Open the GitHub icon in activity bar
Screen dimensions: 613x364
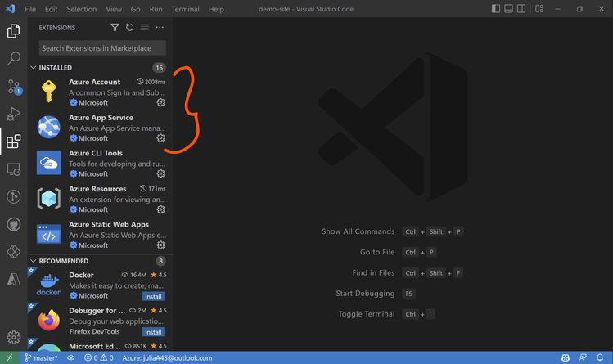tap(14, 225)
